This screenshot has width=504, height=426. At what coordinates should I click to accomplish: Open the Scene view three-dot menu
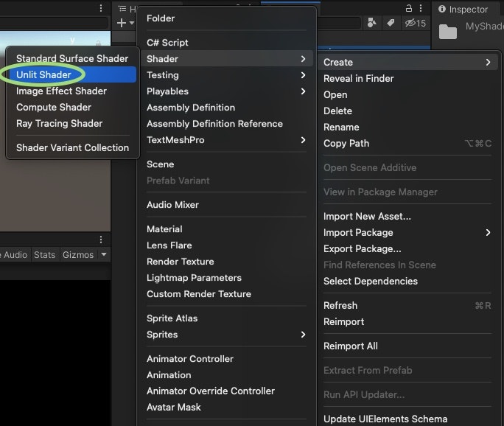point(101,8)
